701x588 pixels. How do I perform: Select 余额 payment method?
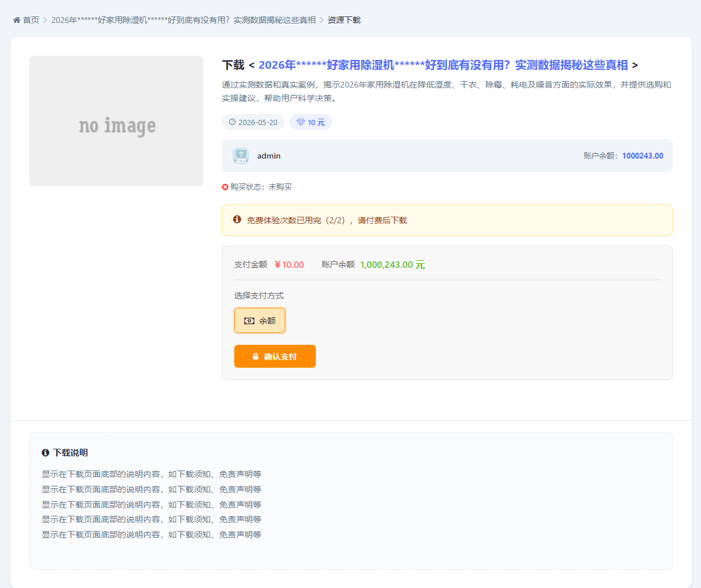point(259,321)
